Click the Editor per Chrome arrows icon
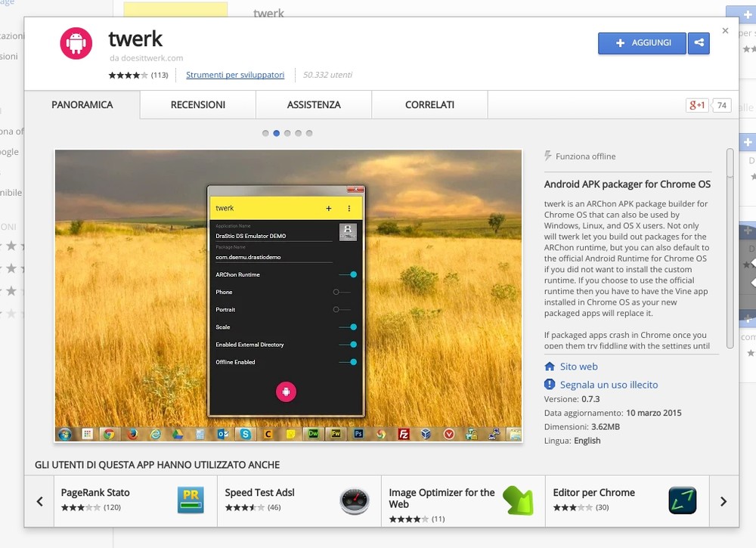 pos(683,500)
